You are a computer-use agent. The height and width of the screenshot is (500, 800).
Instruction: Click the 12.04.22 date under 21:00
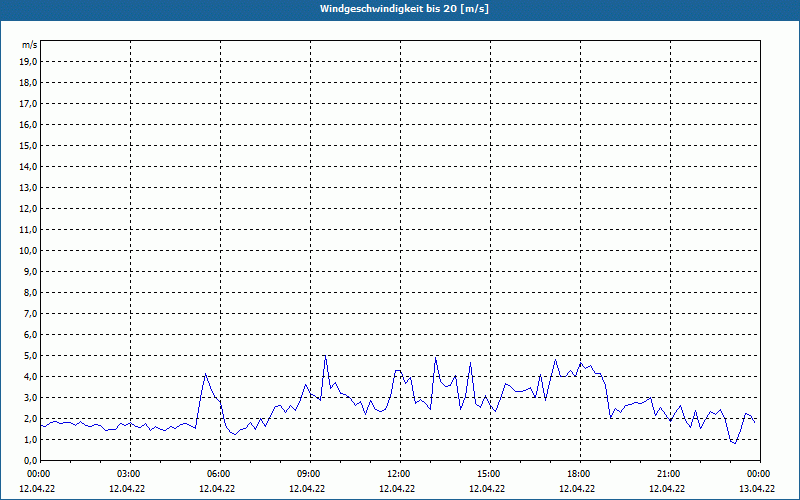pyautogui.click(x=667, y=488)
